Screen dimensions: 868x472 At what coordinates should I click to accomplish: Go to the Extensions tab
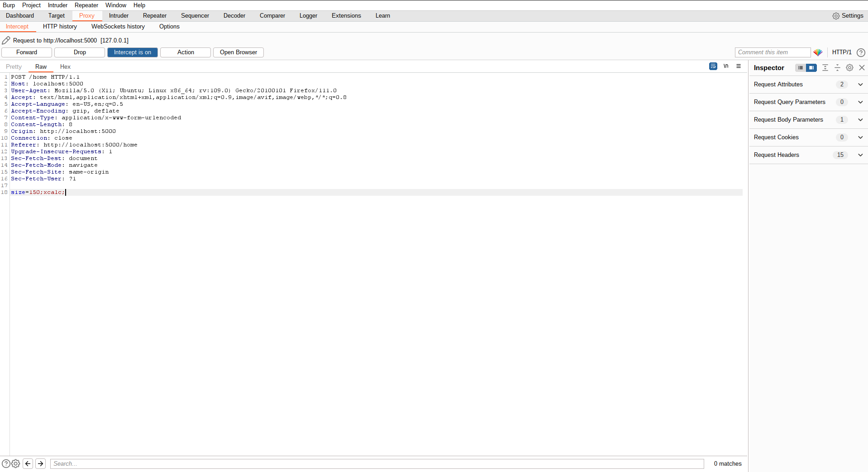[346, 16]
